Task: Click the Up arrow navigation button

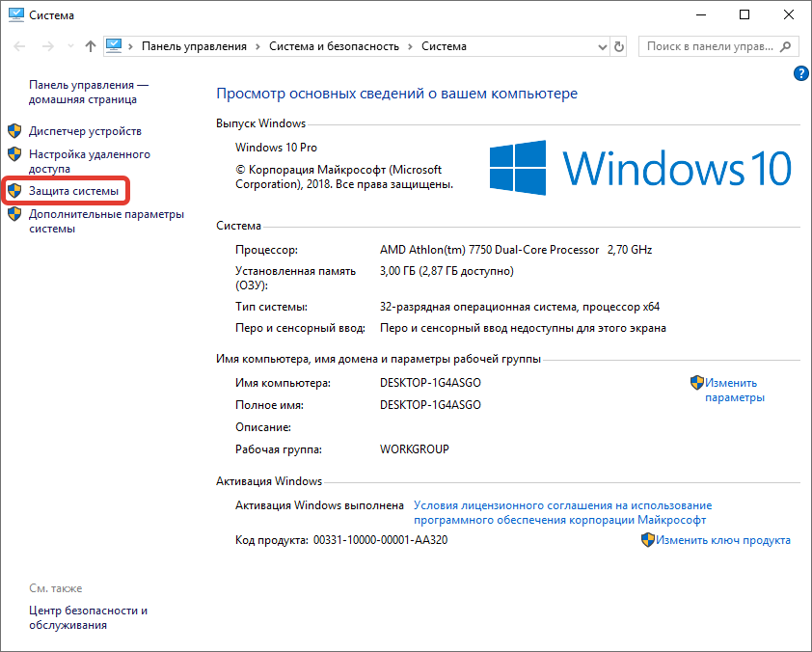Action: pyautogui.click(x=91, y=46)
